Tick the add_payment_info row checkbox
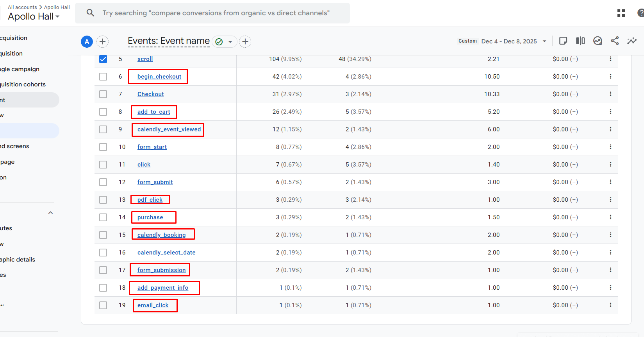The height and width of the screenshot is (337, 644). 103,288
